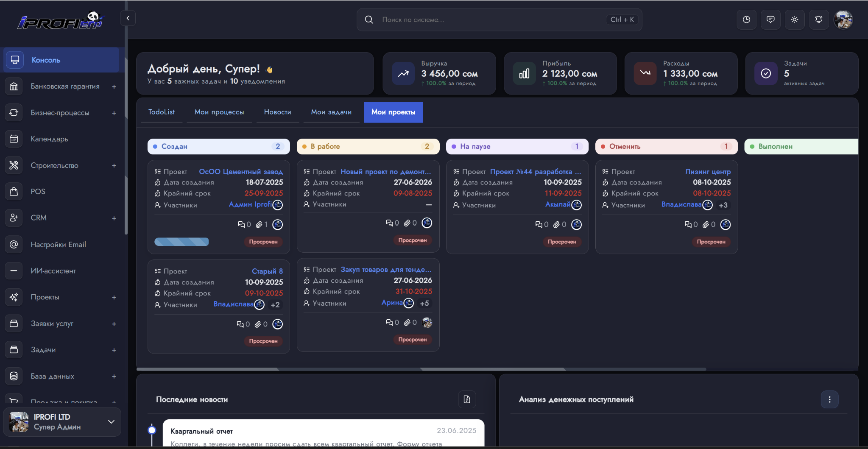This screenshot has width=868, height=449.
Task: Open the three-dot menu in Анализ денежных поступлений
Action: (x=829, y=399)
